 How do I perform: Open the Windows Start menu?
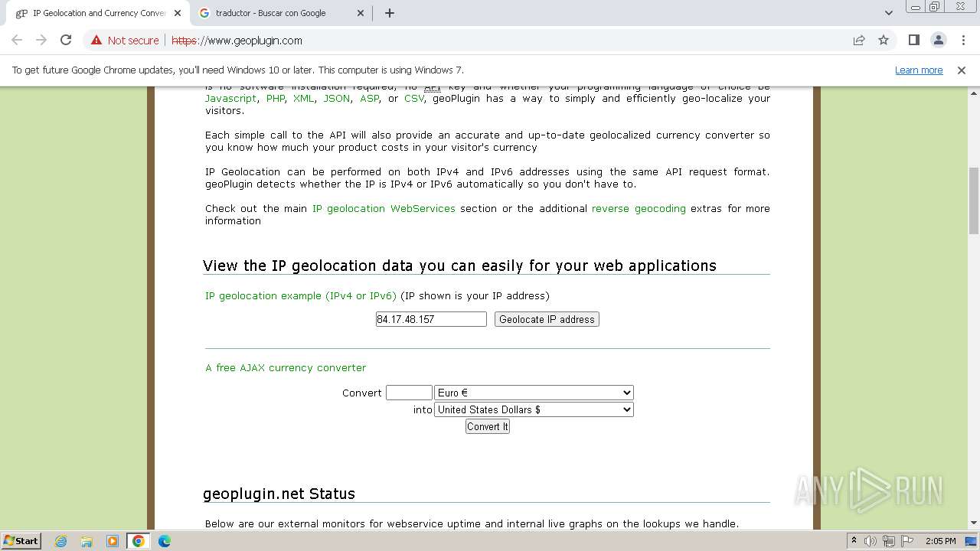[x=21, y=541]
